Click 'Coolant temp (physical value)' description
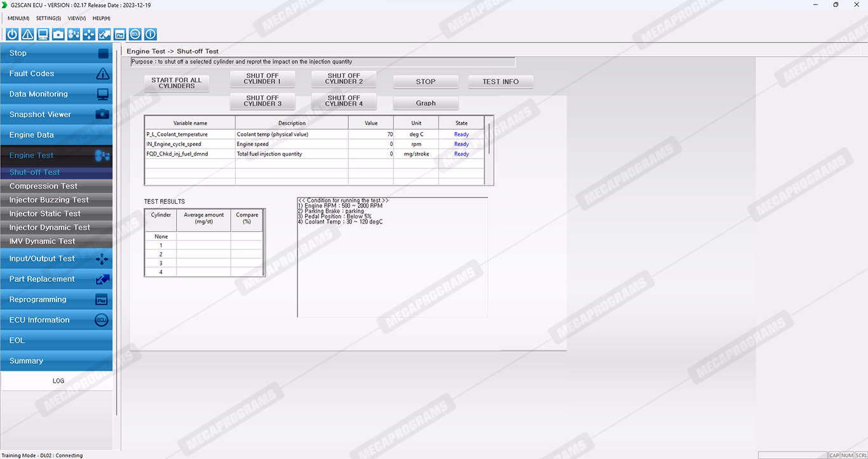The image size is (868, 459). pos(292,135)
